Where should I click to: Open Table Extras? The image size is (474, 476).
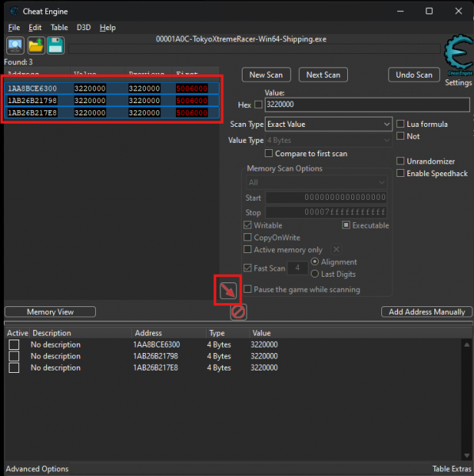point(452,469)
